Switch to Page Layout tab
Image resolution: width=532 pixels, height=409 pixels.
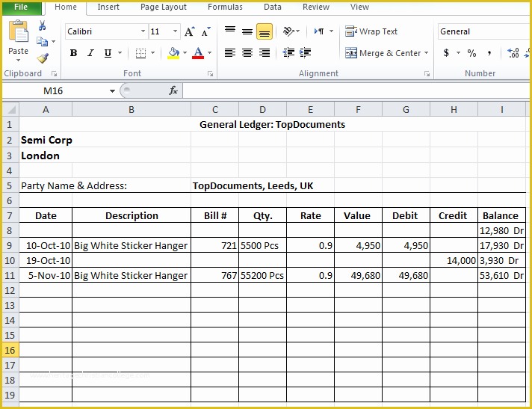164,7
